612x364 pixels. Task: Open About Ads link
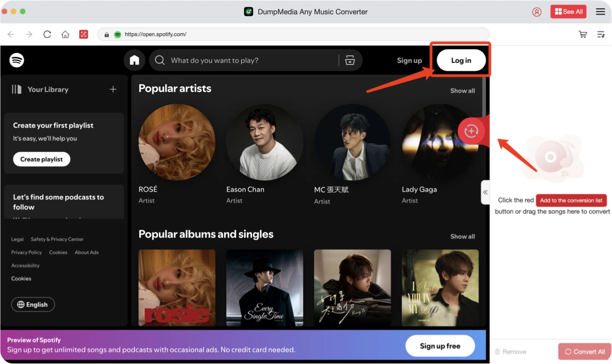[x=86, y=253]
